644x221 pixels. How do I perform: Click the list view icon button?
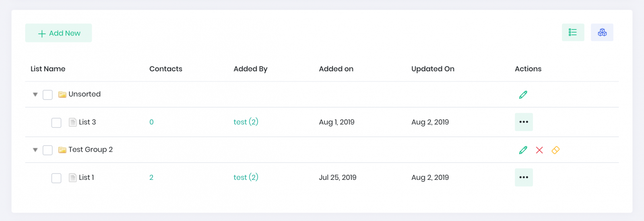click(573, 32)
